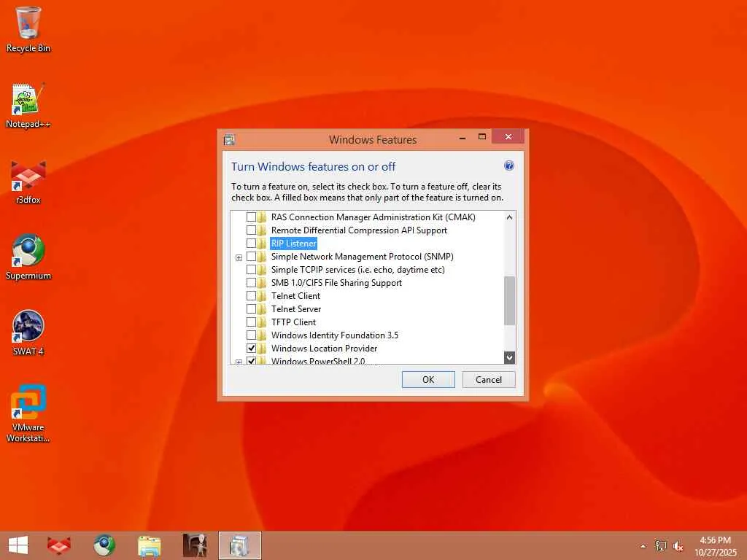Launch Supermium from the taskbar
Image resolution: width=747 pixels, height=560 pixels.
(x=104, y=545)
